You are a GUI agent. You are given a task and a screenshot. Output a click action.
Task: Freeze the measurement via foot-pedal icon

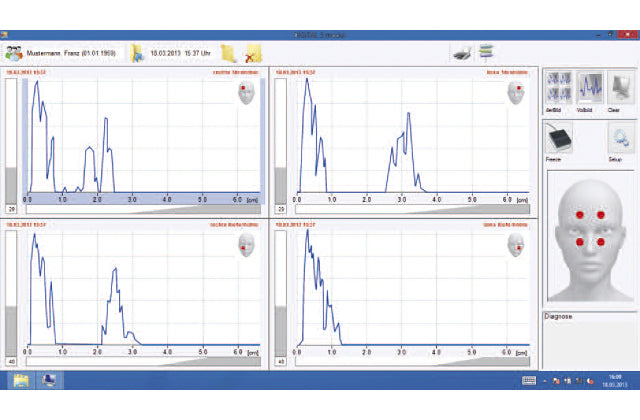(558, 138)
